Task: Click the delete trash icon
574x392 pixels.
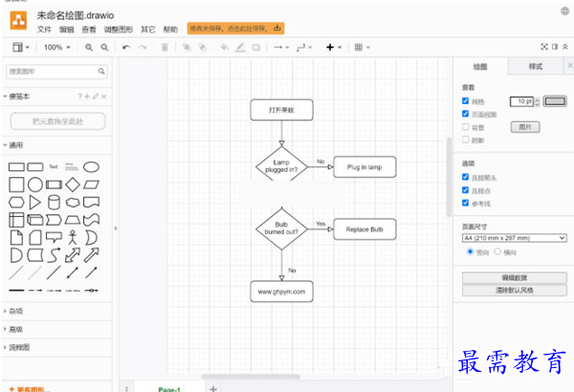Action: (x=165, y=47)
